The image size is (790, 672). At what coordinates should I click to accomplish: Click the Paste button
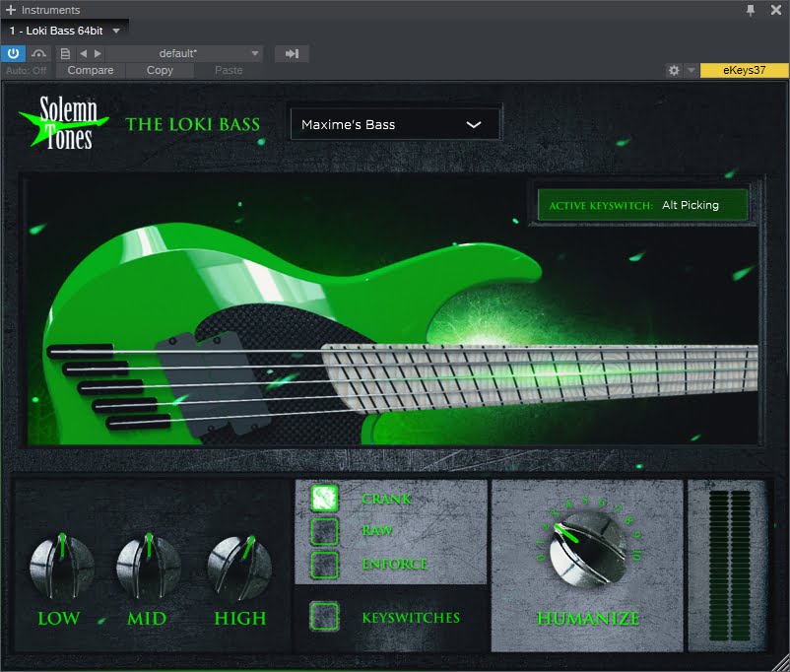(x=229, y=71)
